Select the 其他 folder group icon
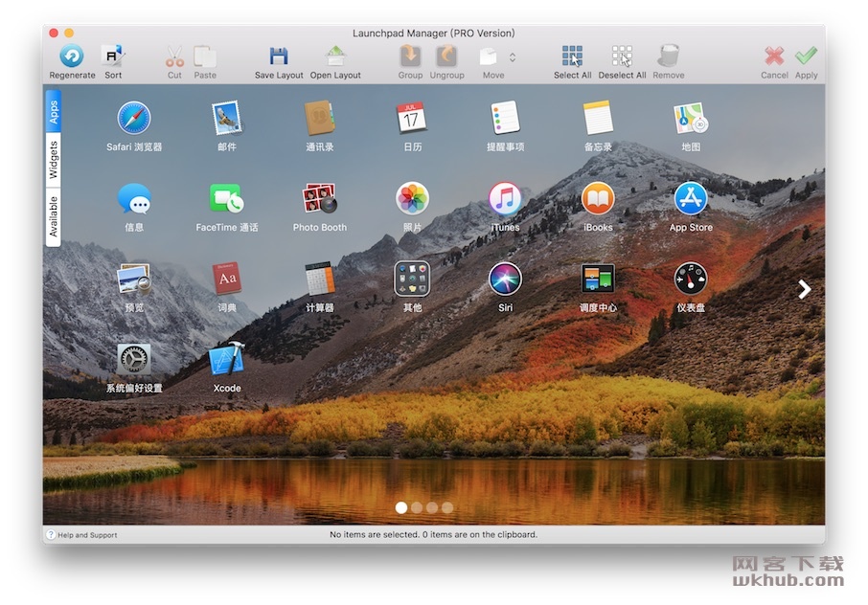This screenshot has width=868, height=605. pos(412,279)
